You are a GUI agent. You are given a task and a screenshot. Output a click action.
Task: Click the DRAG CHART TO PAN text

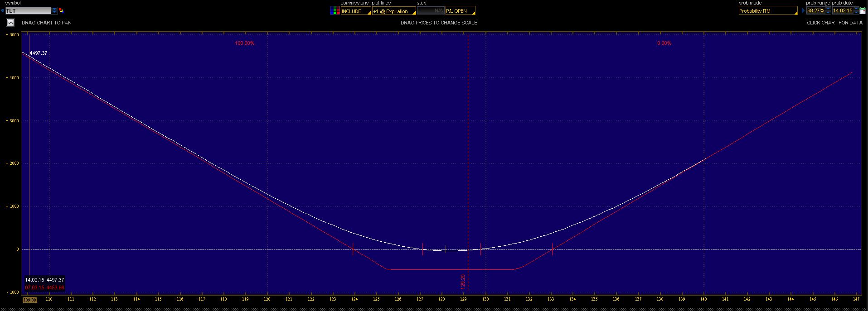click(x=47, y=23)
